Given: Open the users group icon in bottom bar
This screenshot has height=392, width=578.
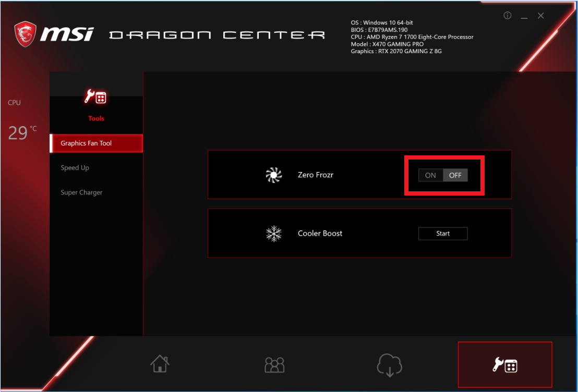Looking at the screenshot, I should click(x=274, y=364).
